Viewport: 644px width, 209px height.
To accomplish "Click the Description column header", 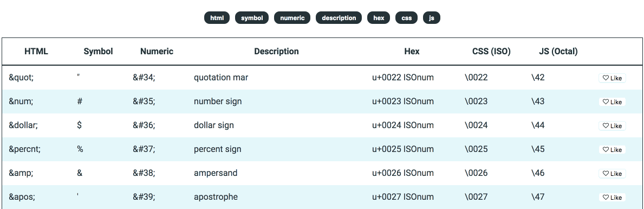I will point(276,52).
